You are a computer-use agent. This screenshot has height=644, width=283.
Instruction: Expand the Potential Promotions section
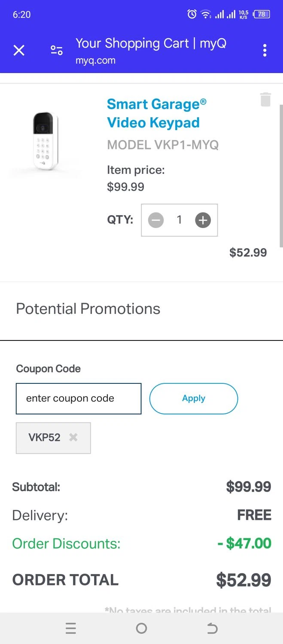[x=88, y=309]
